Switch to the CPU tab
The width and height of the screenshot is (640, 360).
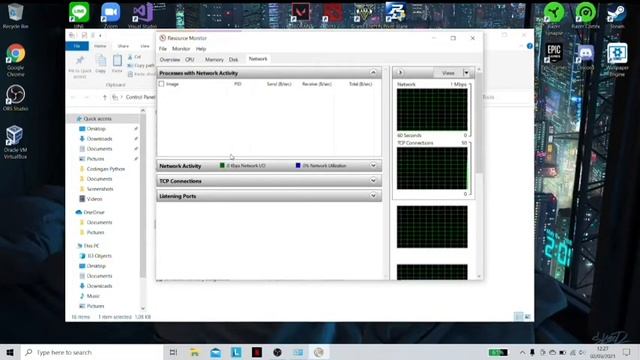[x=190, y=60]
